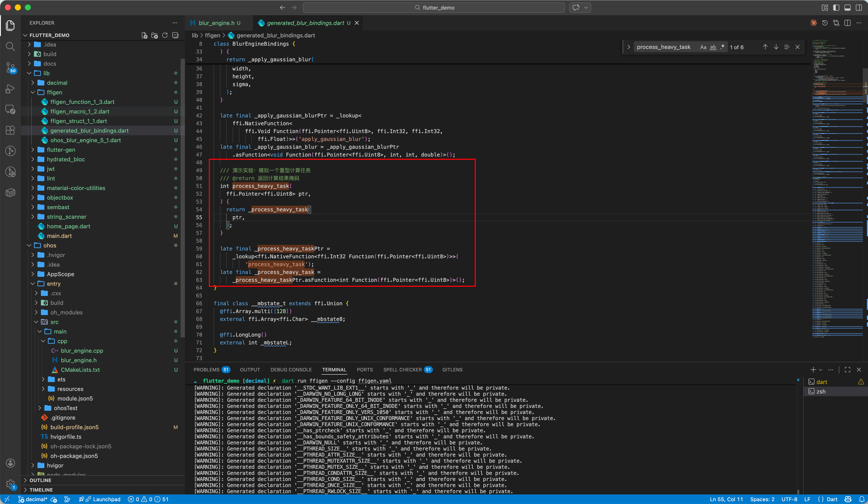868x504 pixels.
Task: Click the find input field
Action: pyautogui.click(x=663, y=47)
